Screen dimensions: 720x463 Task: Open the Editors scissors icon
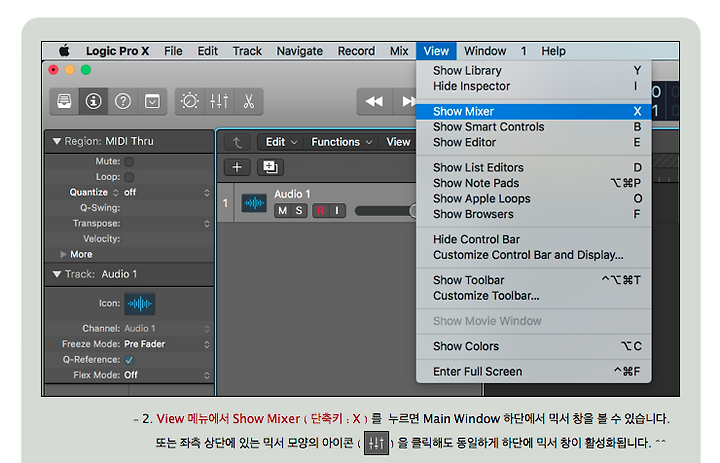[248, 101]
